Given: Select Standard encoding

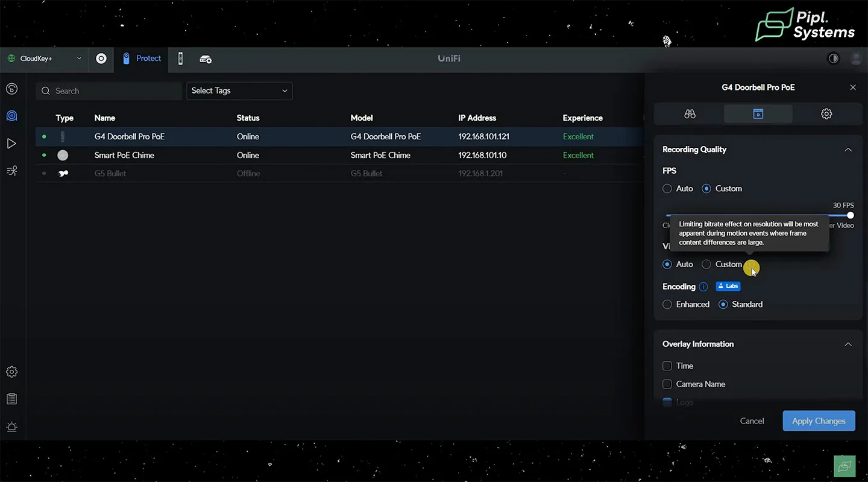Looking at the screenshot, I should click(x=723, y=305).
